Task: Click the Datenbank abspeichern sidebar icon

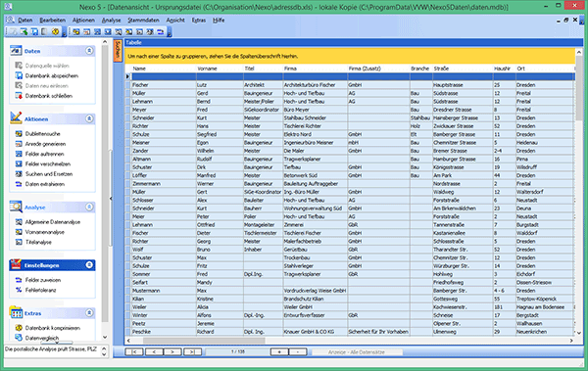Action: [x=19, y=75]
